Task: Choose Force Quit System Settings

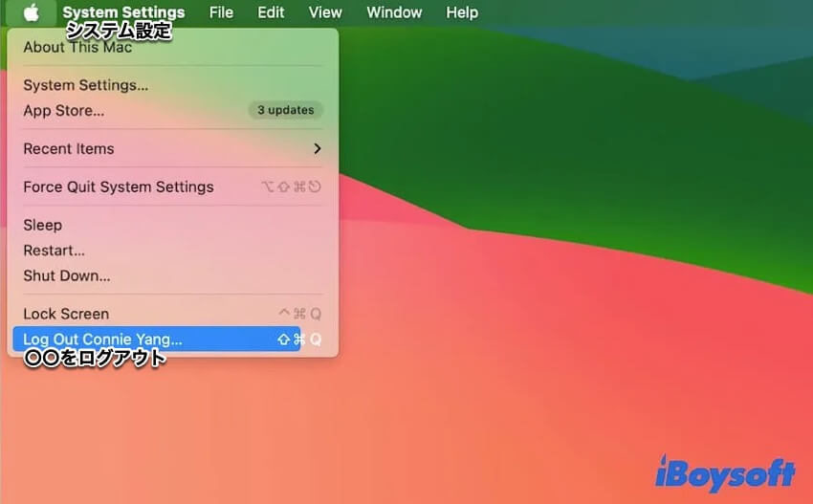Action: 119,186
